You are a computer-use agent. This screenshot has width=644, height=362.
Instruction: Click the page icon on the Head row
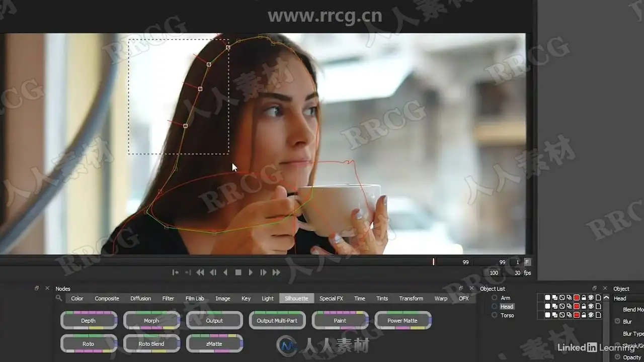tap(598, 306)
